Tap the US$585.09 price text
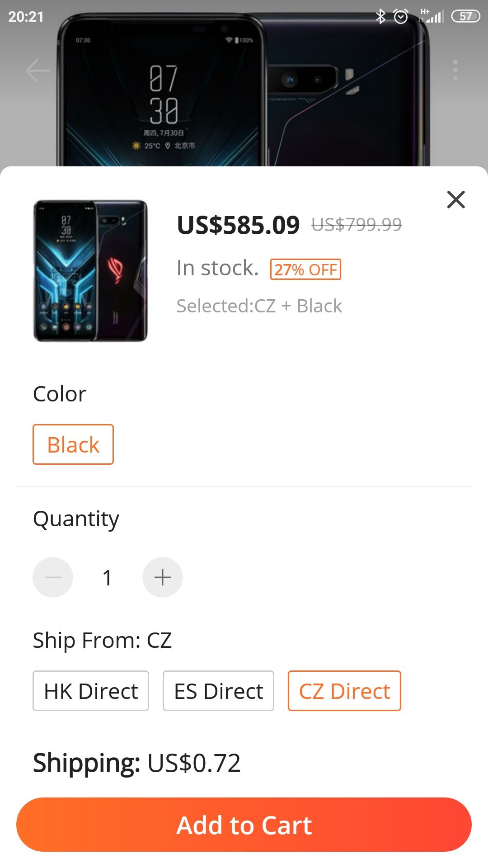 (238, 225)
